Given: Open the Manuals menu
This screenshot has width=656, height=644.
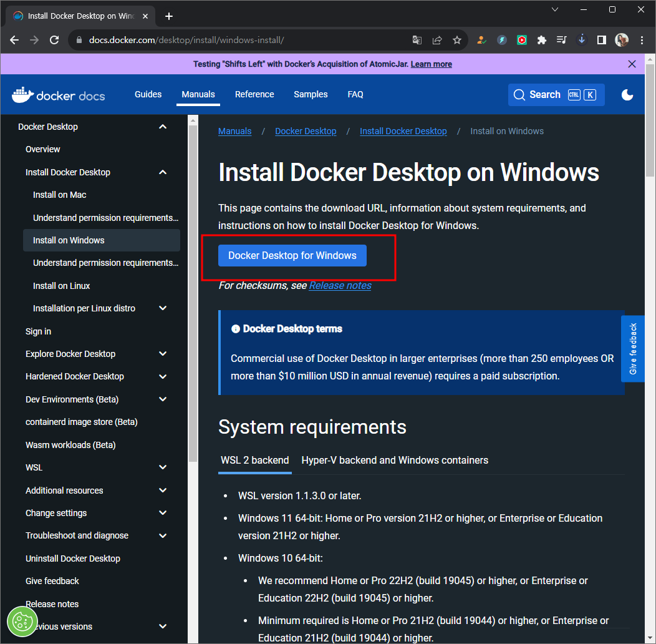Looking at the screenshot, I should click(x=198, y=95).
